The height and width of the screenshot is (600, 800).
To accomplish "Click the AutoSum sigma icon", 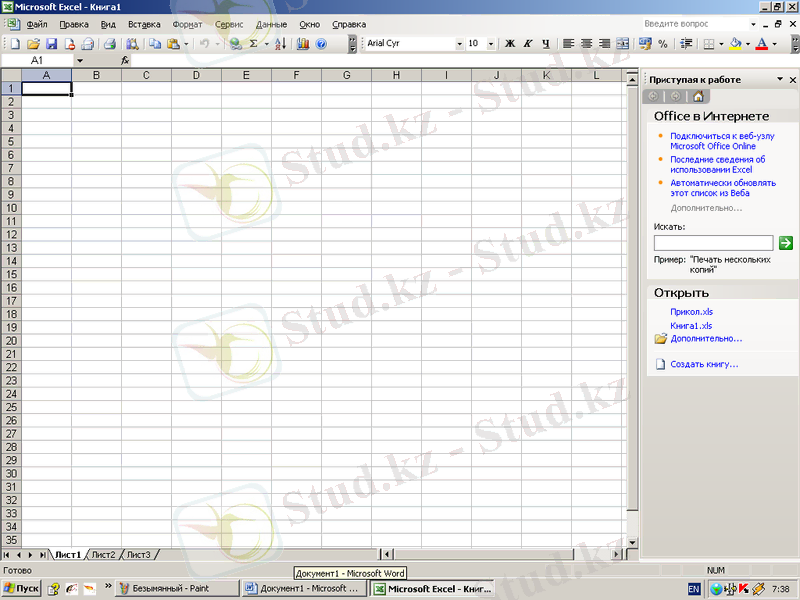I will click(253, 44).
